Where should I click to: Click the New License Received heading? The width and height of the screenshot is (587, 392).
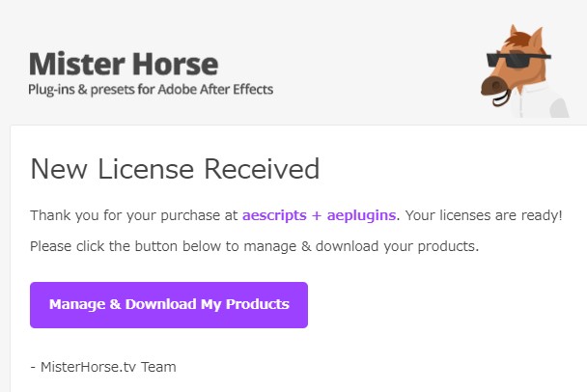[x=175, y=169]
